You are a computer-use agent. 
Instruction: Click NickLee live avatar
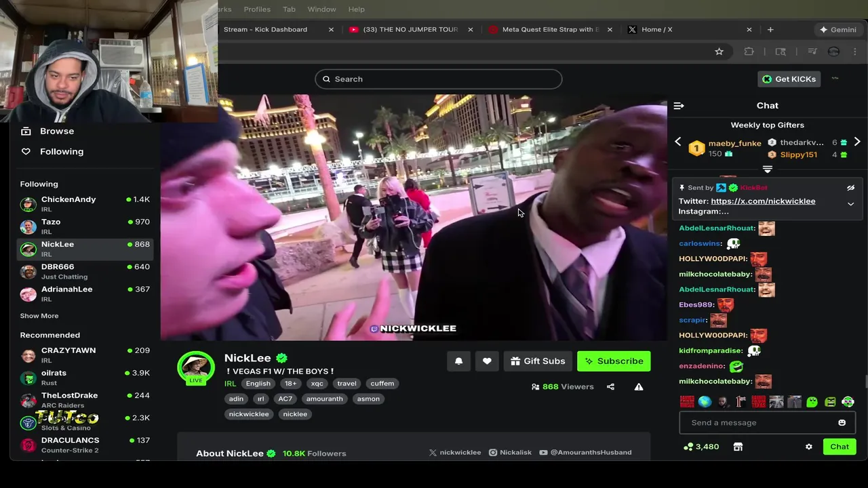pos(196,367)
